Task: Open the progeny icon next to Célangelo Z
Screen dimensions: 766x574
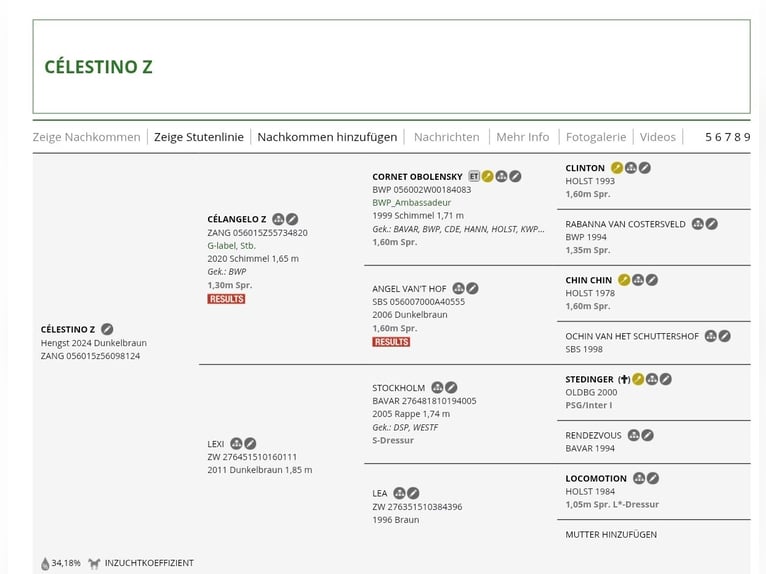Action: (278, 219)
